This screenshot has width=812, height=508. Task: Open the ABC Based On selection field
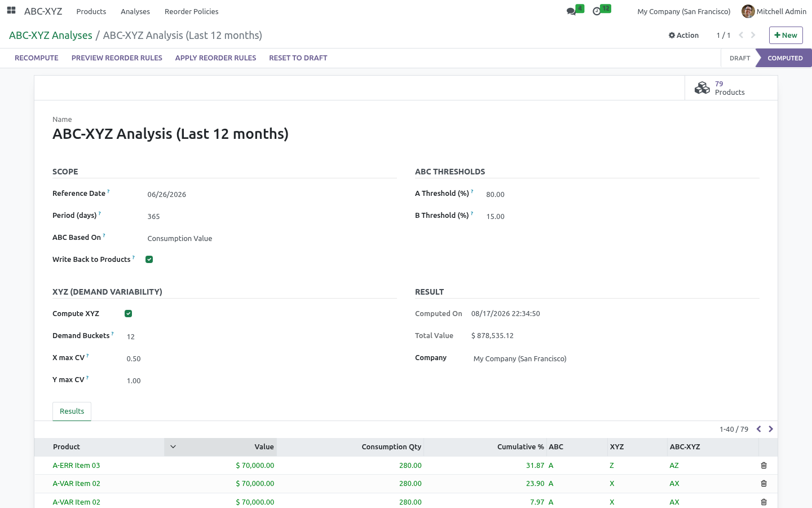click(x=272, y=238)
